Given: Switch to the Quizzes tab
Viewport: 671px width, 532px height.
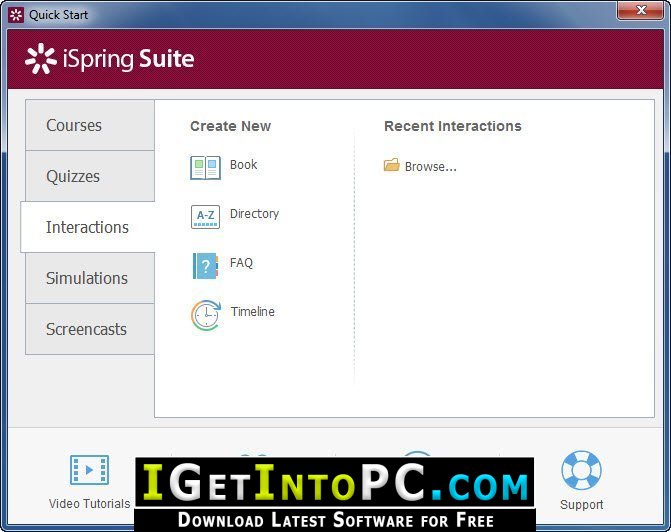Looking at the screenshot, I should click(x=90, y=176).
